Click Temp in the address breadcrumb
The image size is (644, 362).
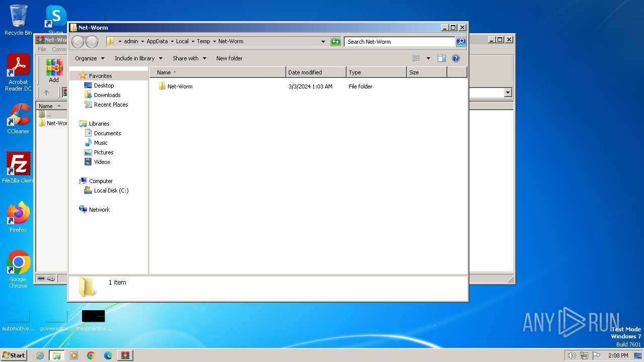[x=203, y=42]
